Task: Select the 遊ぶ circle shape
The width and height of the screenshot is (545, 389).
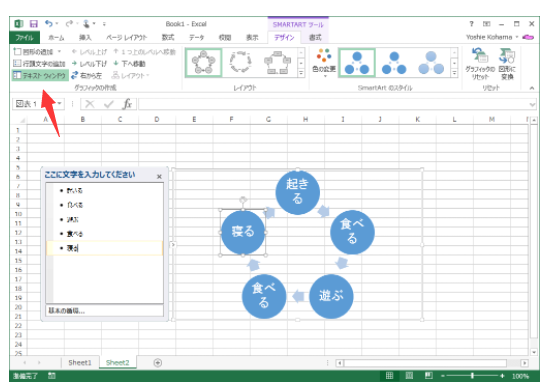Action: 331,297
